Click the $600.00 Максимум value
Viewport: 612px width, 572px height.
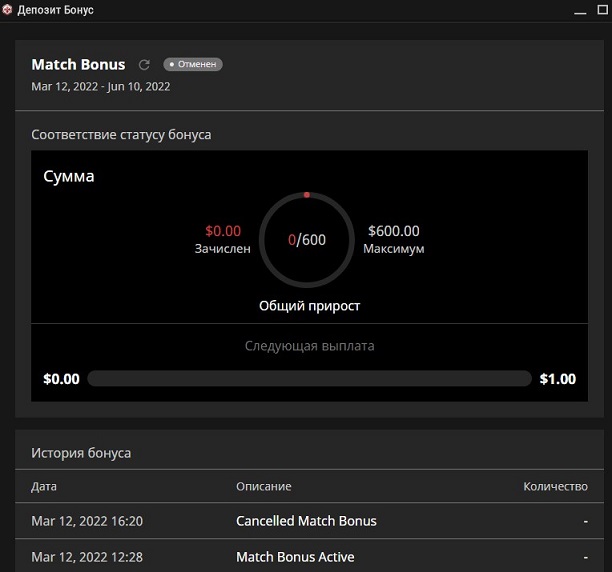pyautogui.click(x=394, y=231)
